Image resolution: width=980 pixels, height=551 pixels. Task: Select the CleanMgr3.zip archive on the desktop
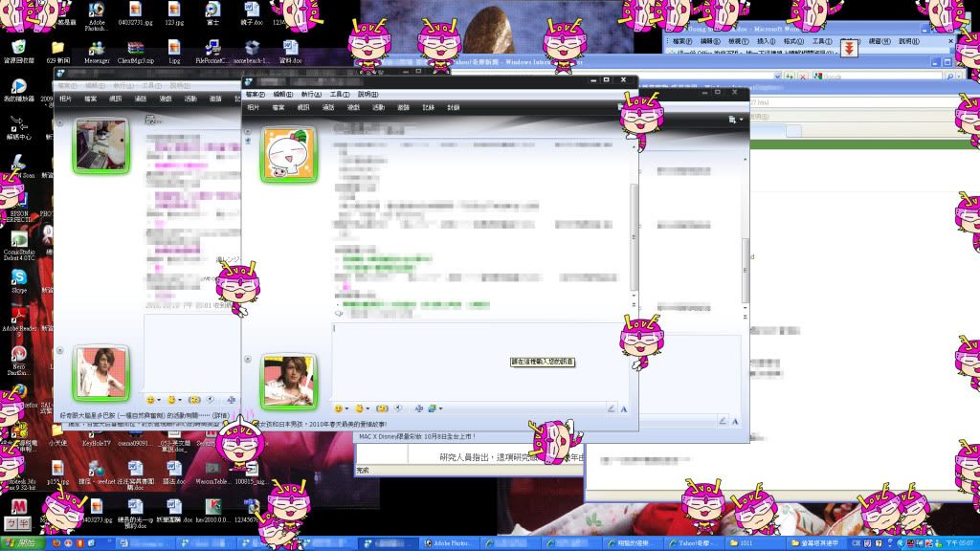135,52
